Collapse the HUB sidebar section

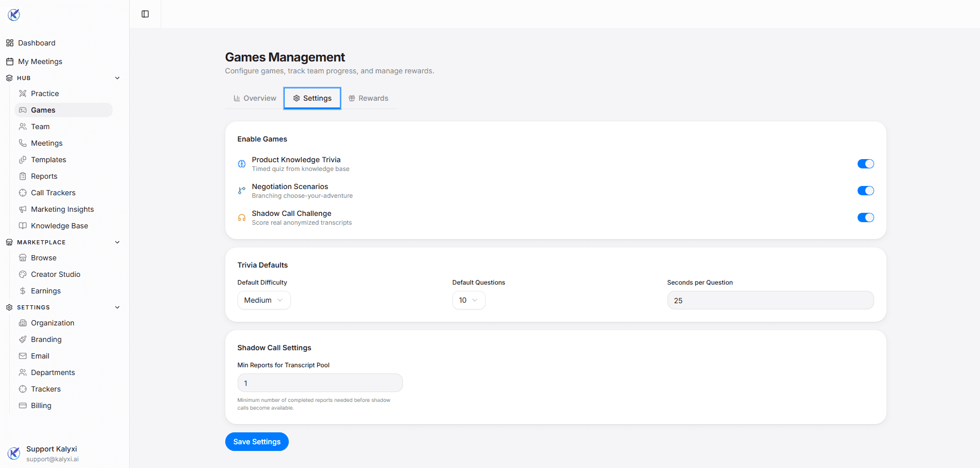click(x=117, y=78)
